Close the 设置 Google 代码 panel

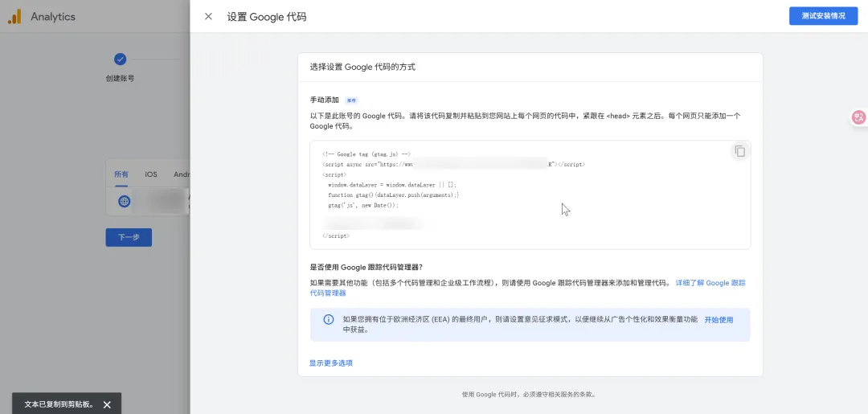[x=208, y=16]
